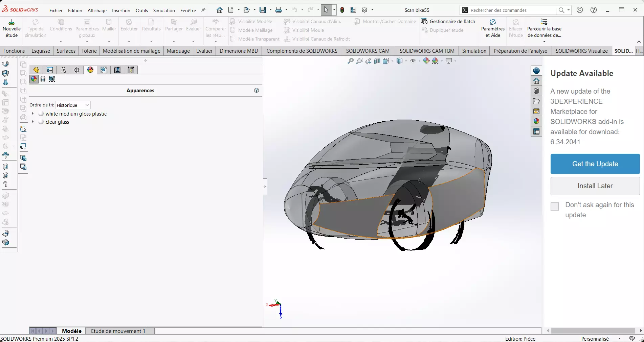Open the ConfigurationManager tab icon
644x342 pixels.
63,70
